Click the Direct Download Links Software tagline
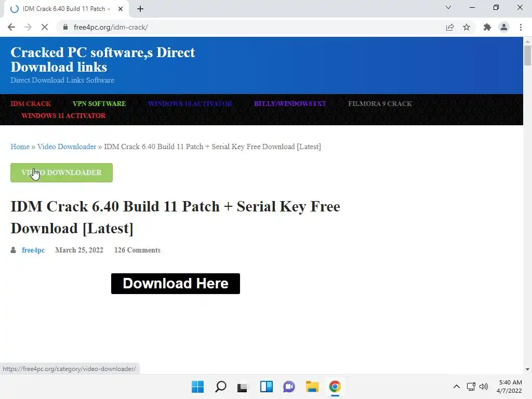 click(62, 80)
